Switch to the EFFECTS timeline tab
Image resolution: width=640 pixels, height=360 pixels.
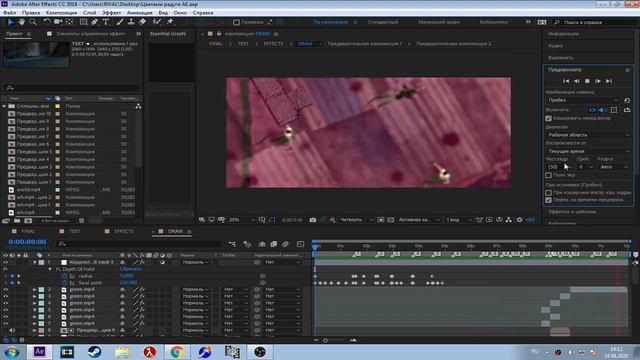point(124,231)
